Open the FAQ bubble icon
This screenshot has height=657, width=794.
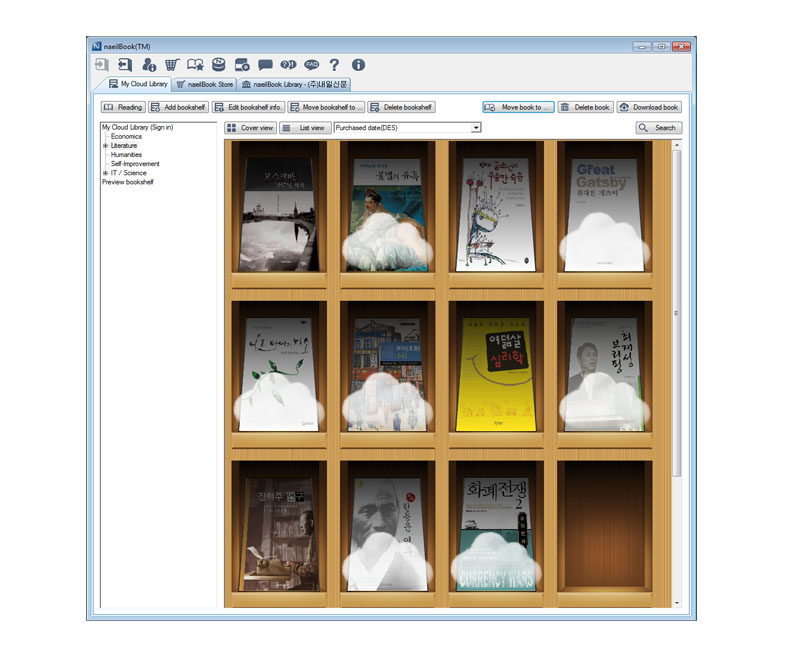pyautogui.click(x=312, y=65)
